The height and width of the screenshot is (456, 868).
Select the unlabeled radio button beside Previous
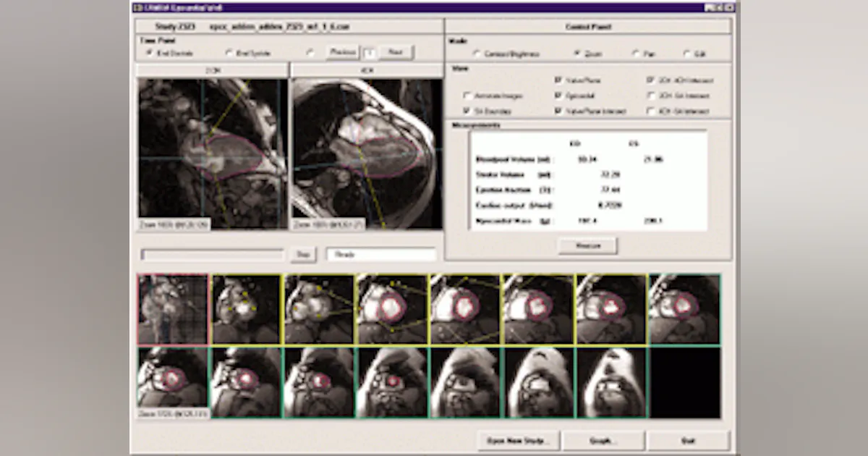[310, 53]
